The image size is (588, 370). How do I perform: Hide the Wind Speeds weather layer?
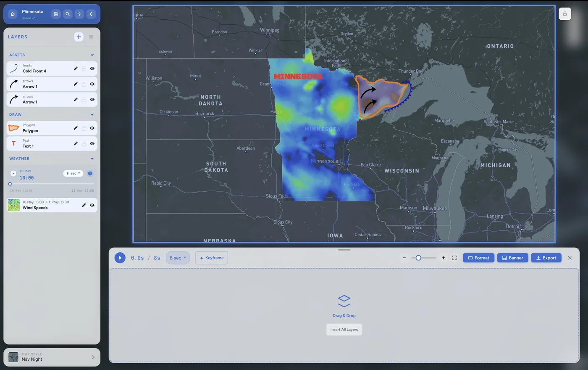click(x=92, y=205)
